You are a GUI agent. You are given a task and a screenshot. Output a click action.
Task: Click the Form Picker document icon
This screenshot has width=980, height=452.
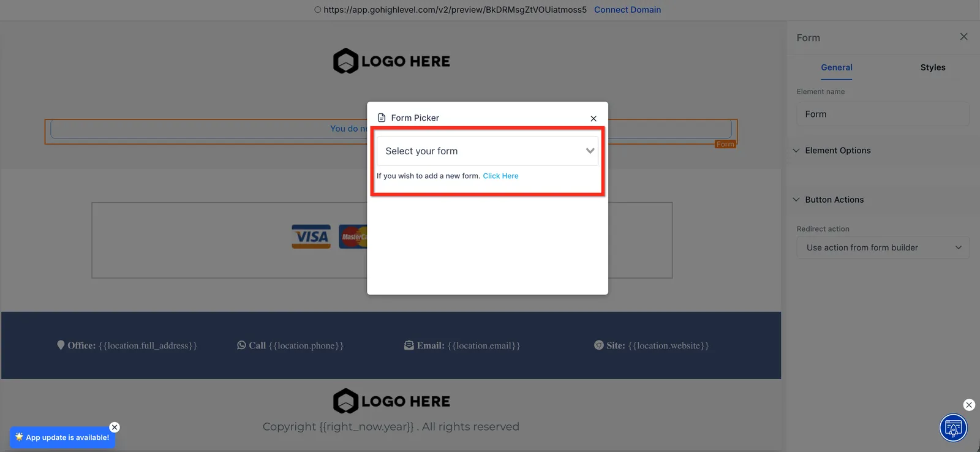point(382,118)
